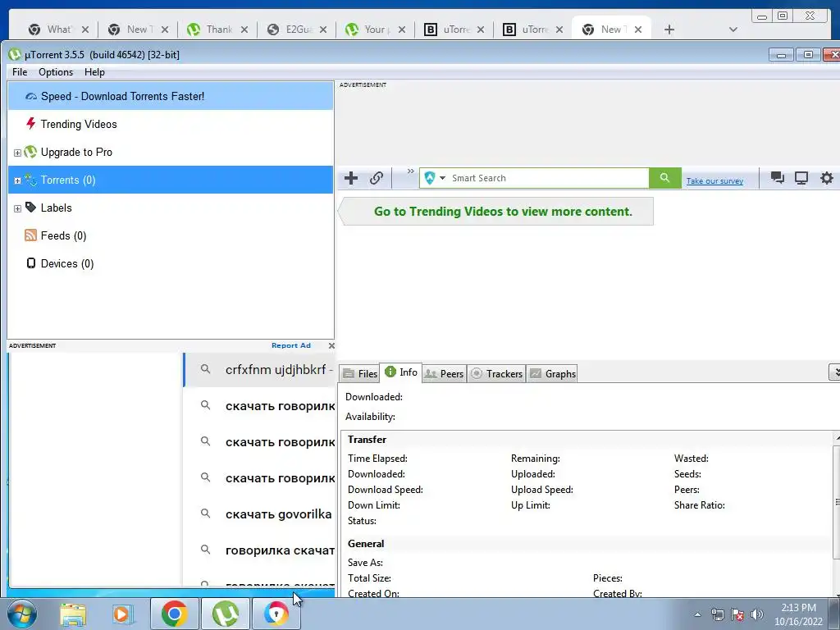The width and height of the screenshot is (840, 630).
Task: Click the Action Center flag tray icon
Action: pos(737,614)
